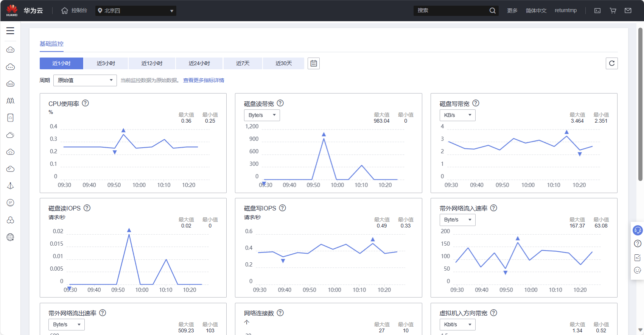Switch to 近24小时 time range
Screen dimensions: 644x335
point(199,63)
